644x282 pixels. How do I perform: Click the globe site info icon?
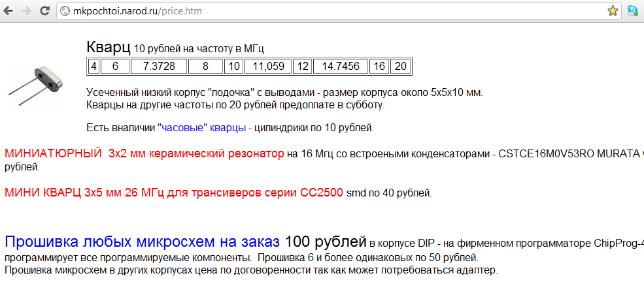pyautogui.click(x=65, y=11)
